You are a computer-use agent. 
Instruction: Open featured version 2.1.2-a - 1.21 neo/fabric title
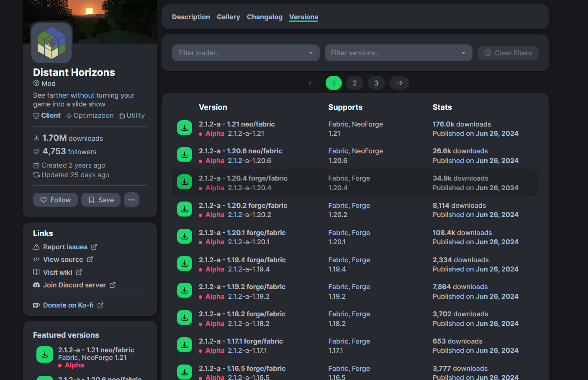[x=96, y=350]
